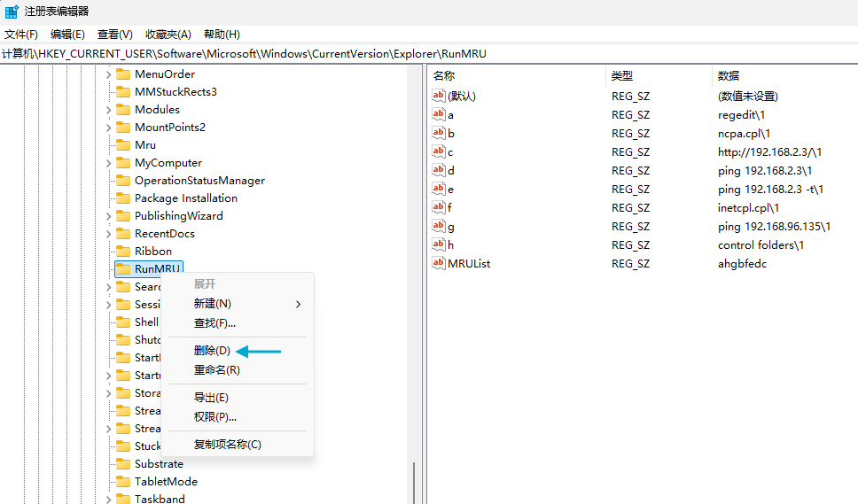This screenshot has height=504, width=858.
Task: Click the tree pane vertical scrollbar thumb
Action: tap(414, 484)
